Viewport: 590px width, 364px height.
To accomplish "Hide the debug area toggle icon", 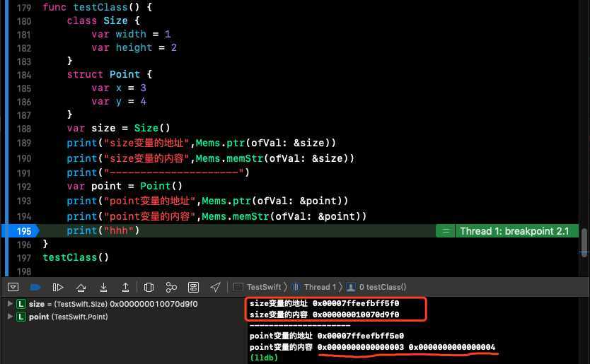I will coord(13,287).
